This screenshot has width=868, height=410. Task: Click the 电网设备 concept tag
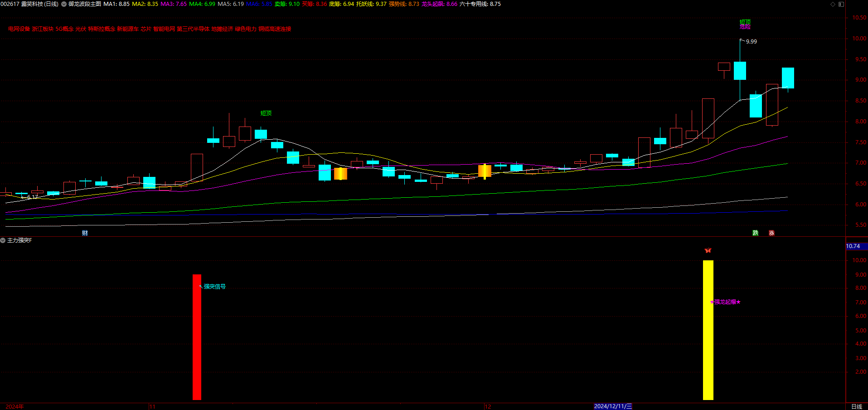19,29
